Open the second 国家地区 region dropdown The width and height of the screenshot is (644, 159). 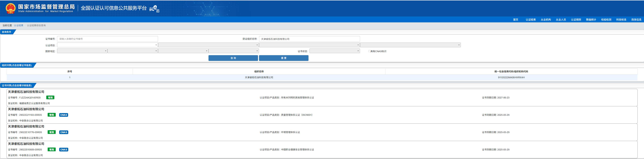(x=133, y=51)
